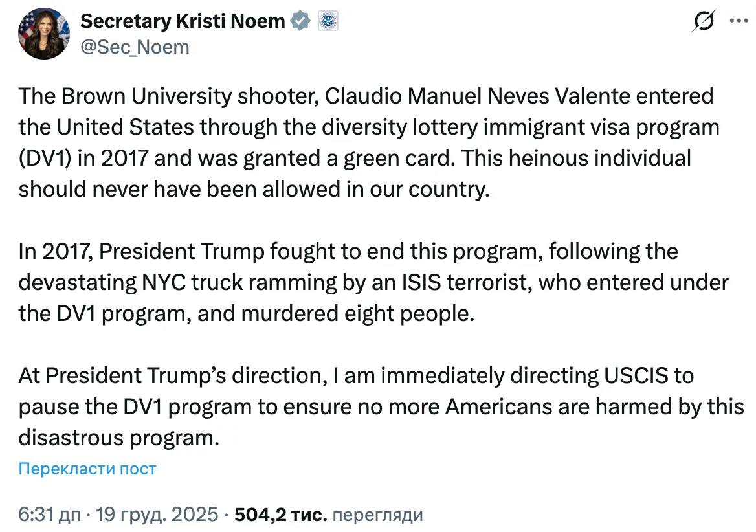Screen dimensions: 756x532
Task: Click the Перекласти пост translate link
Action: pos(87,468)
